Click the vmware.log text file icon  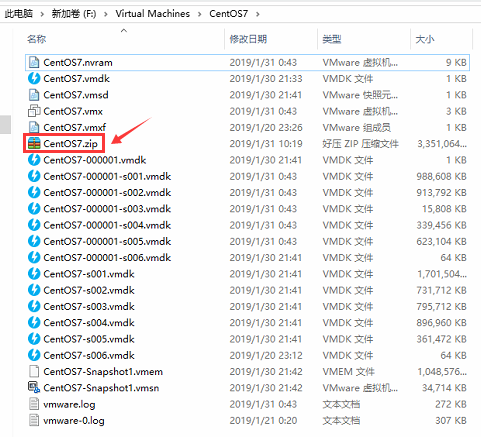(34, 404)
